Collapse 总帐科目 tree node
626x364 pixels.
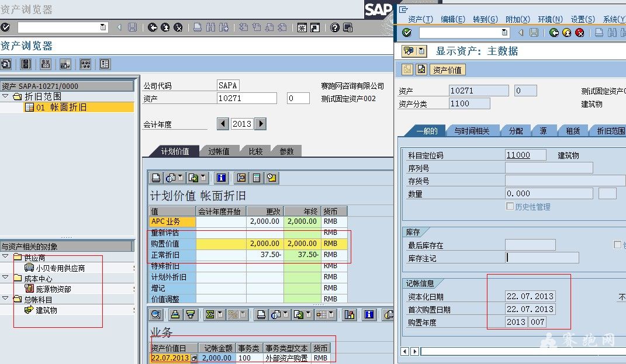[5, 298]
